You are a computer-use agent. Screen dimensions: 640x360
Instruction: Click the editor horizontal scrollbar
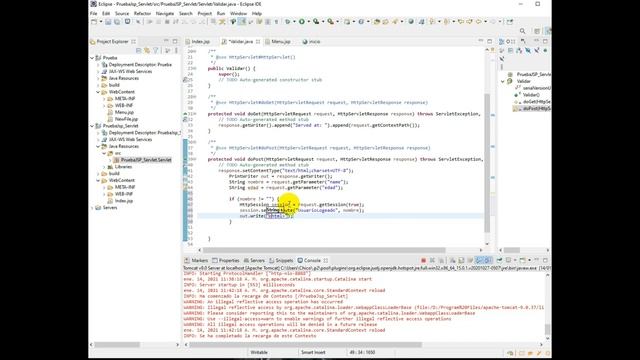324,250
